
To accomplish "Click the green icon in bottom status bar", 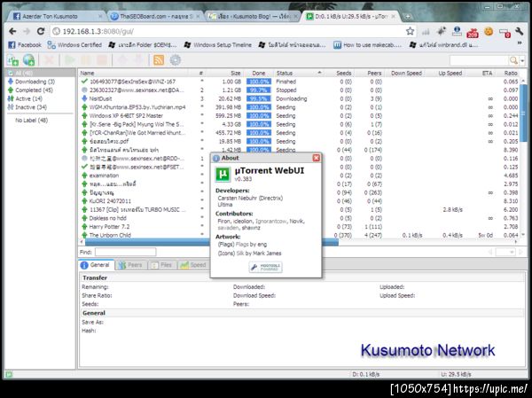I will point(9,374).
